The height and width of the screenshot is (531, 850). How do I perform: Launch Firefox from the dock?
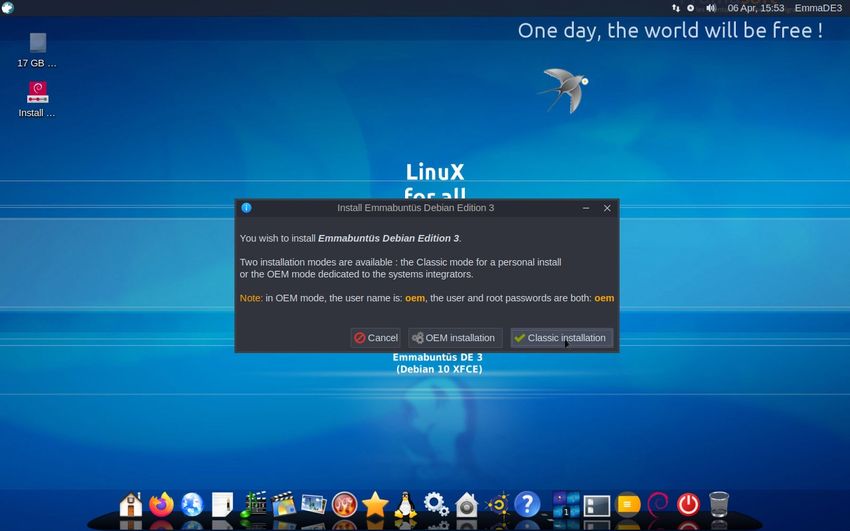tap(161, 504)
